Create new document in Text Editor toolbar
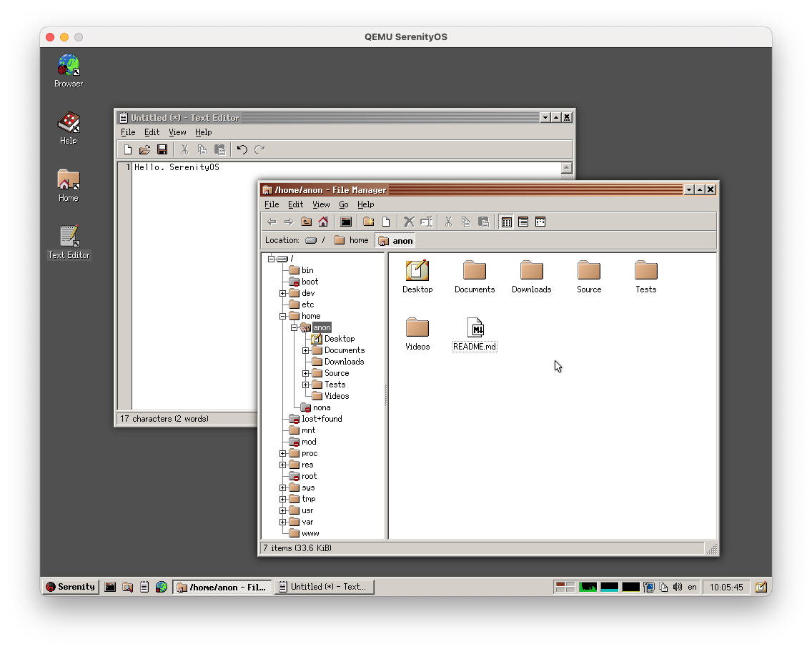Screen dimensions: 812x649 [128, 149]
